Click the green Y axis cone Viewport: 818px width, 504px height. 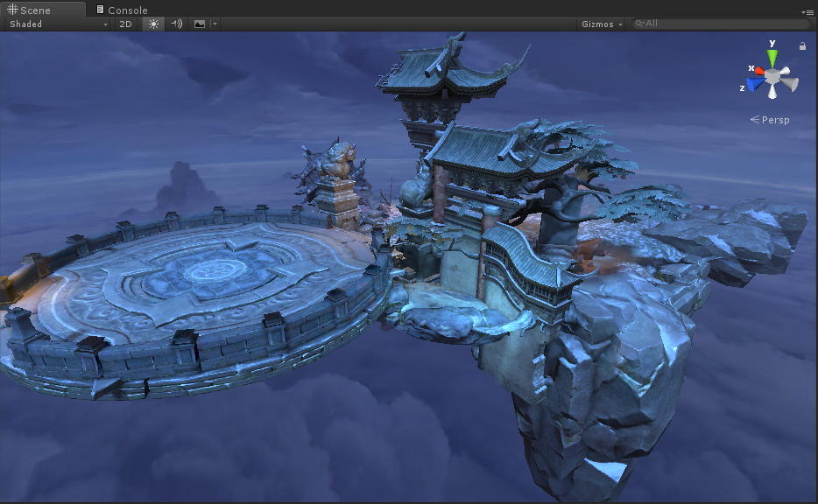click(x=772, y=57)
